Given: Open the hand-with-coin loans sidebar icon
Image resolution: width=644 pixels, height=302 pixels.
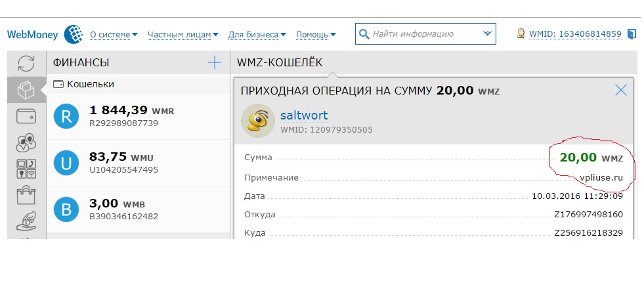Looking at the screenshot, I should (26, 221).
